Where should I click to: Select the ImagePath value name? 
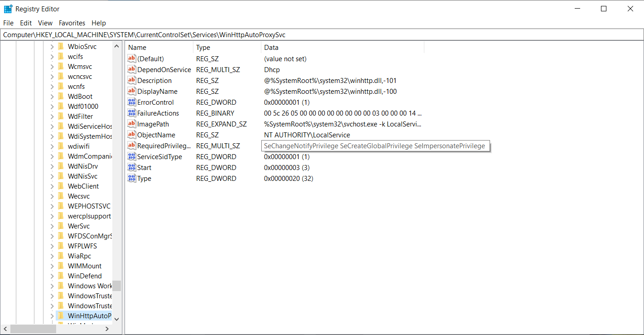[153, 124]
